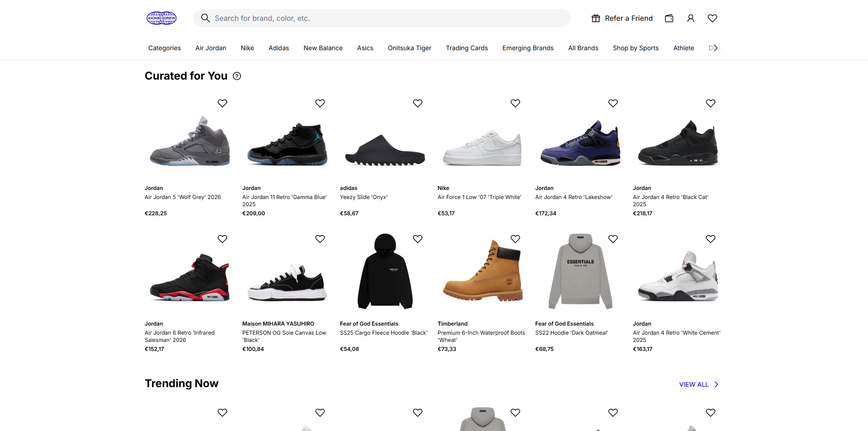The width and height of the screenshot is (868, 431).
Task: Click the search magnifier icon
Action: point(205,18)
